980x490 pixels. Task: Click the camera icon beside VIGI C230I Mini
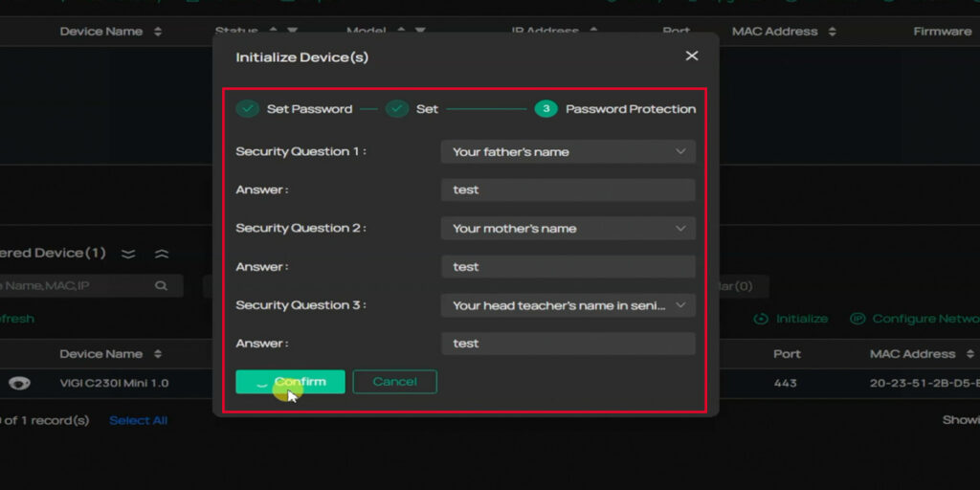(19, 384)
